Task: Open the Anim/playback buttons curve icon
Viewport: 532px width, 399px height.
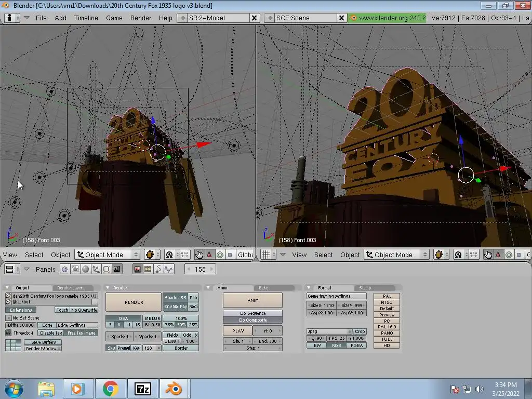Action: click(158, 269)
